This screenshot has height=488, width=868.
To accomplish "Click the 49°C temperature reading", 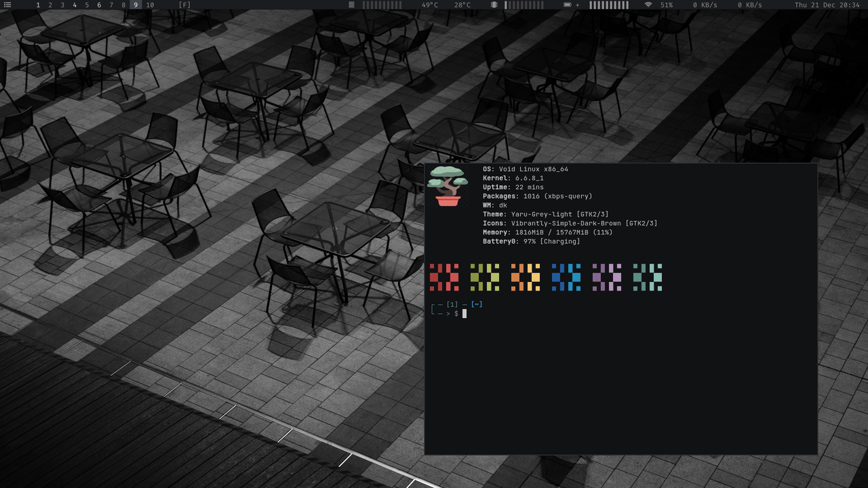I will pyautogui.click(x=430, y=5).
